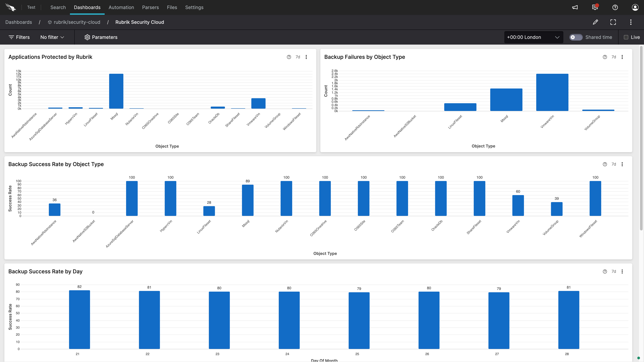
Task: Click the edit dashboard pencil icon
Action: (x=595, y=22)
